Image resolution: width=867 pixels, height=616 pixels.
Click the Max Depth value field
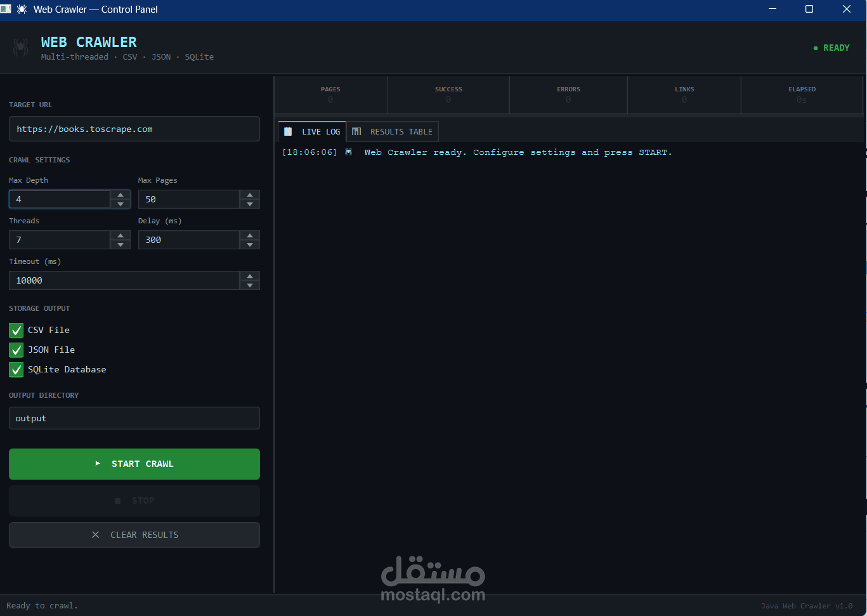(x=60, y=199)
